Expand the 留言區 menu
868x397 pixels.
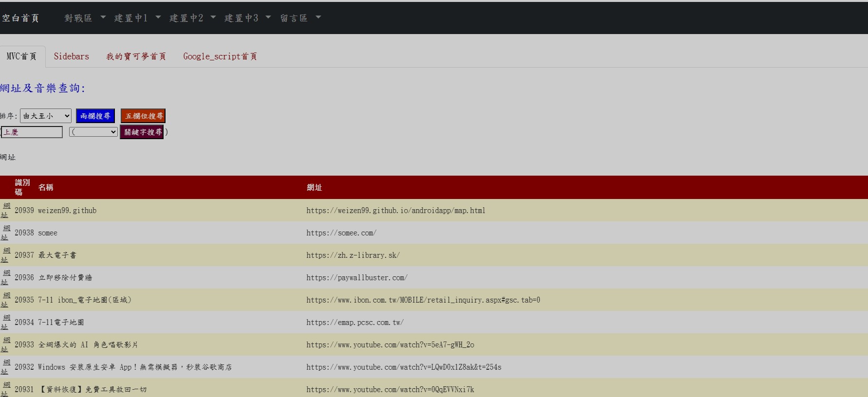point(300,18)
